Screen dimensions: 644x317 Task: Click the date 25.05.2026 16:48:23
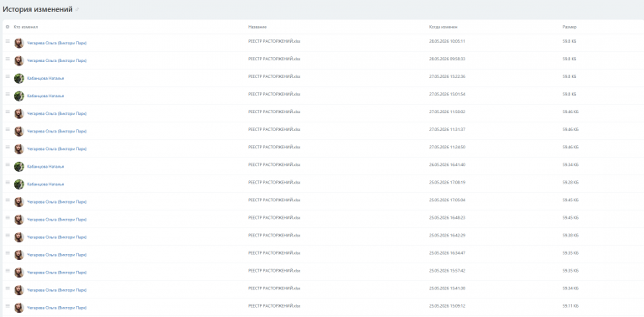pos(447,218)
